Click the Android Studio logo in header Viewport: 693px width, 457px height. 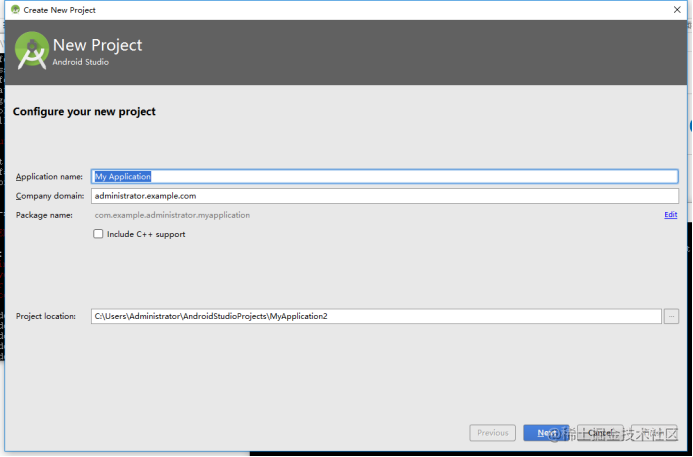(31, 50)
